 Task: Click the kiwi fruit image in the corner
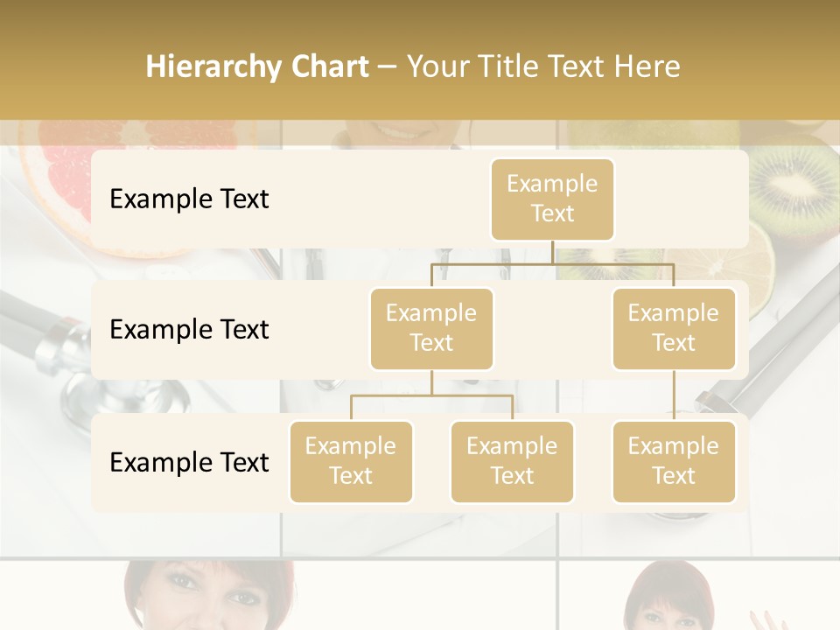pyautogui.click(x=794, y=188)
